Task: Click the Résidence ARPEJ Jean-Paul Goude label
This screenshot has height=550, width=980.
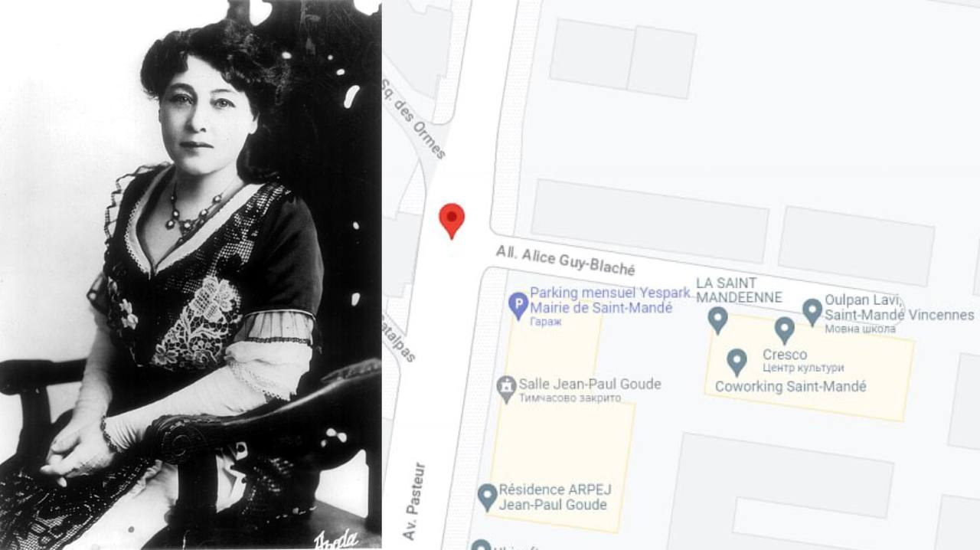Action: [x=555, y=497]
